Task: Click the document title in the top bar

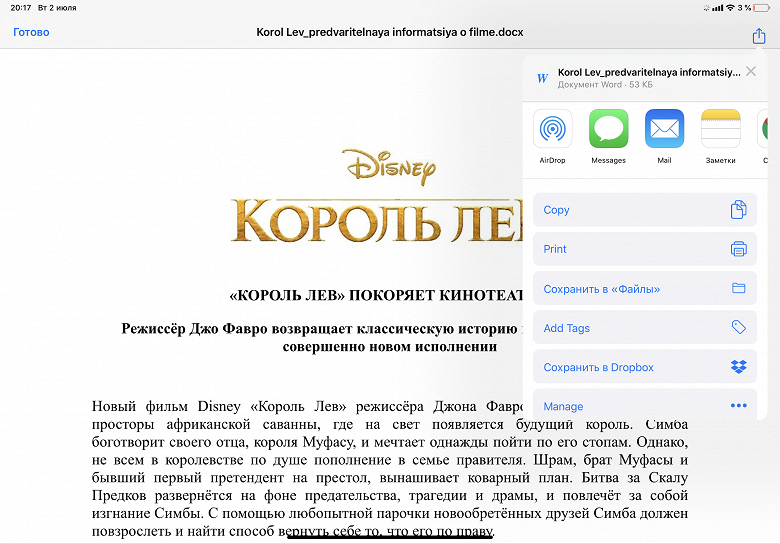Action: (390, 32)
